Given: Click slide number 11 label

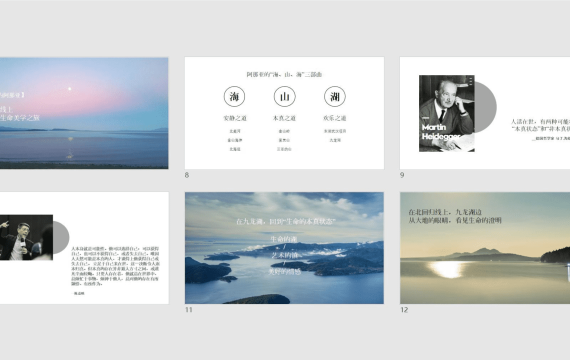Looking at the screenshot, I should [x=189, y=310].
